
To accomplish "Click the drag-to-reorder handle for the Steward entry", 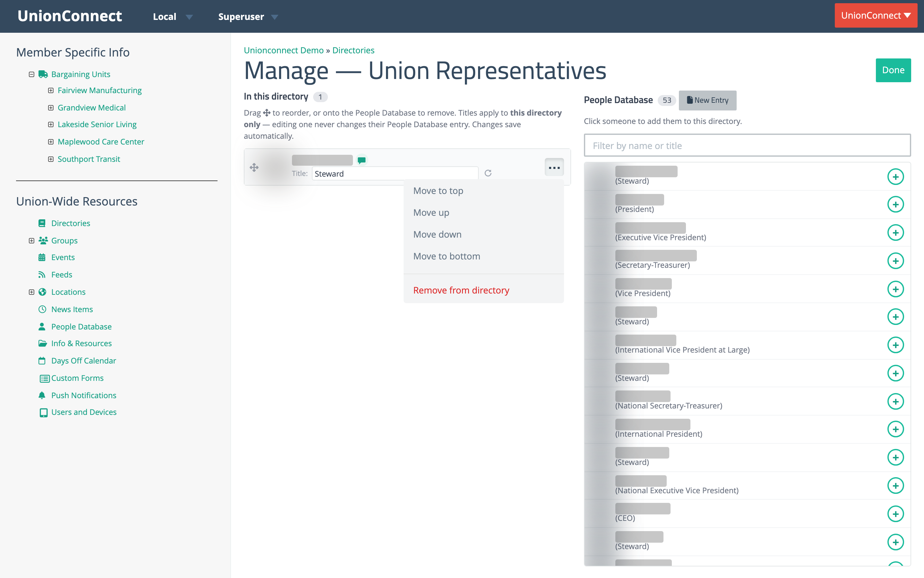I will point(254,167).
